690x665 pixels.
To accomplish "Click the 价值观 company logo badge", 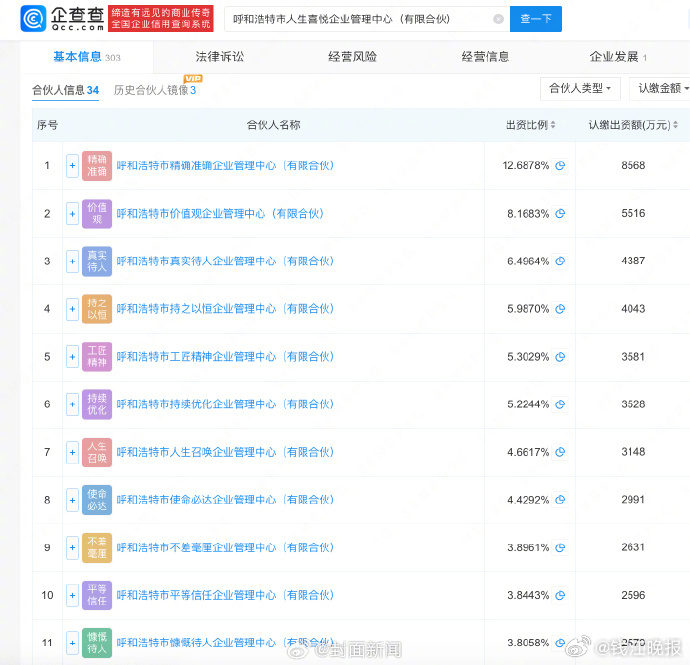I will pos(97,214).
